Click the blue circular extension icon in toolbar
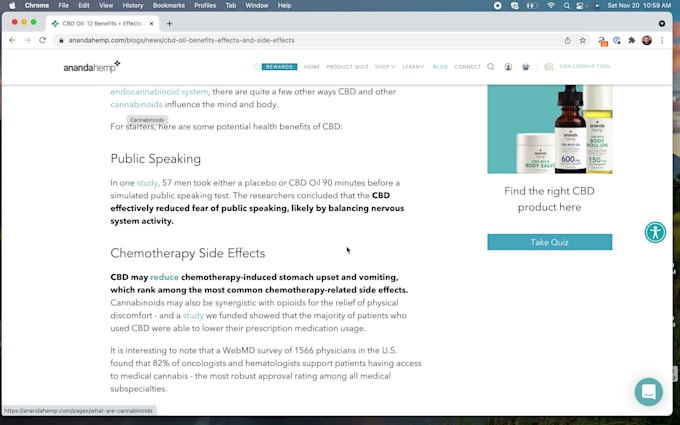 617,40
